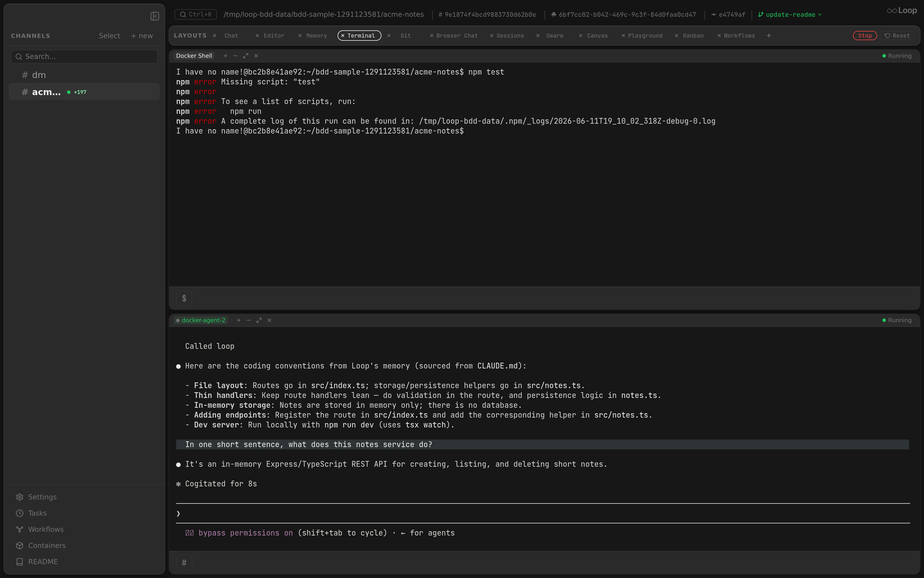
Task: Click the agent prompt input line
Action: click(x=543, y=513)
